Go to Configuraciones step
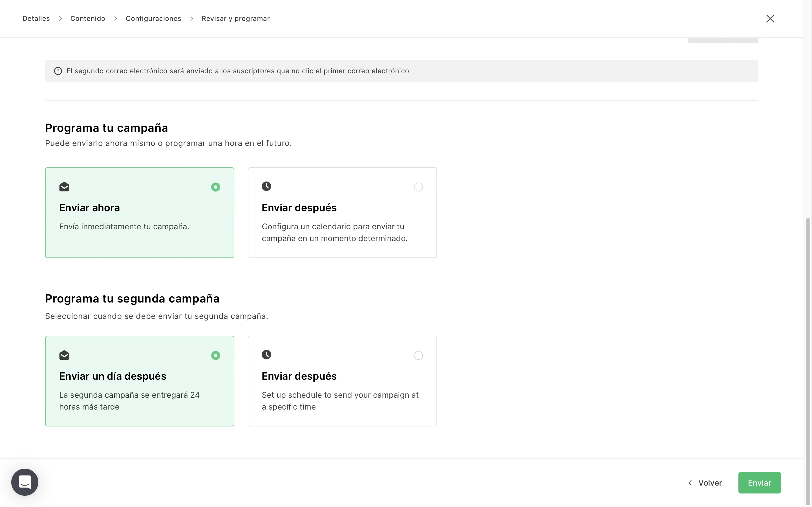Image resolution: width=812 pixels, height=507 pixels. point(153,19)
